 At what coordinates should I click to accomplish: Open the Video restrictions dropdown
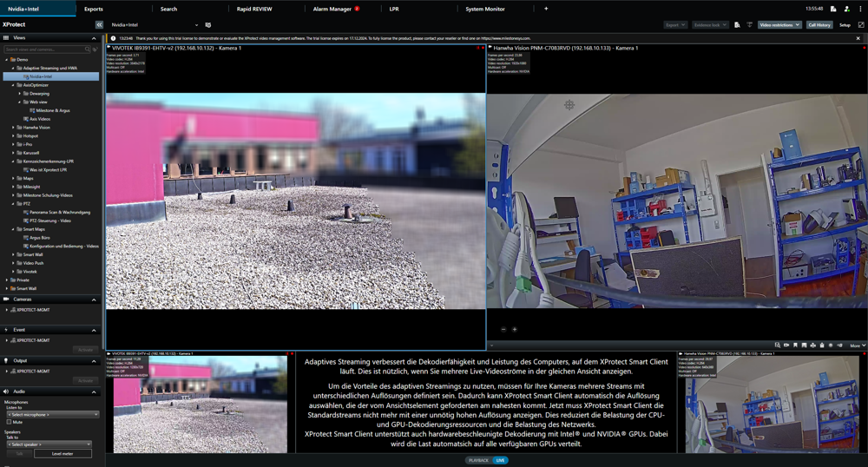779,25
